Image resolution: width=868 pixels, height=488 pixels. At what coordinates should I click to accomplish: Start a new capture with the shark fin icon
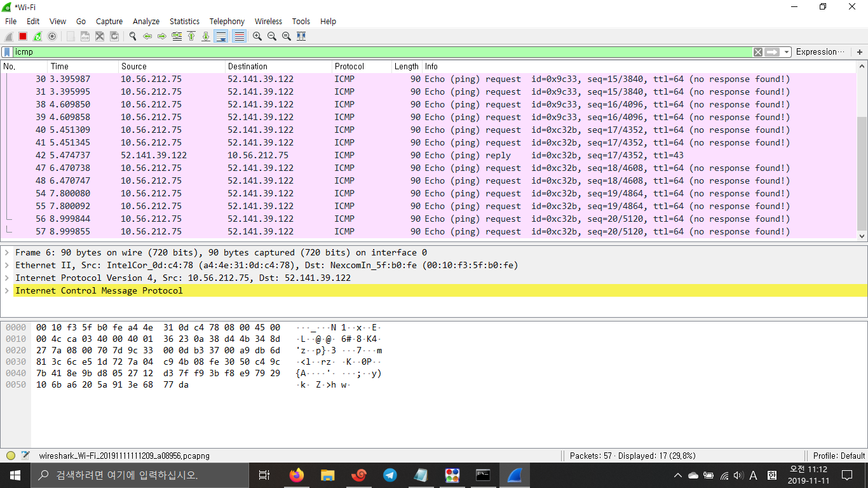coord(8,36)
